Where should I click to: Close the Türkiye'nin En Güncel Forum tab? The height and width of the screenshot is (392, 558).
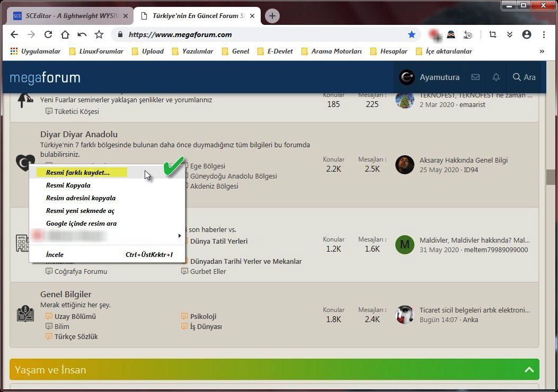tap(252, 16)
